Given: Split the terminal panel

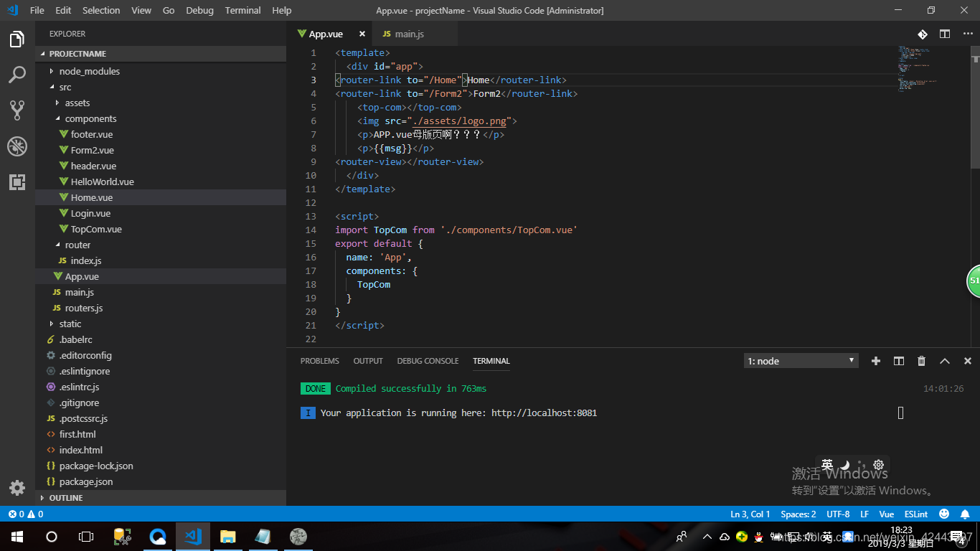Looking at the screenshot, I should pyautogui.click(x=899, y=361).
